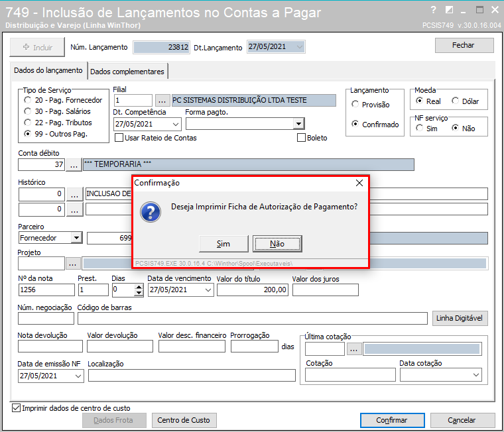Open Data de vencimento date dropdown
Viewport: 504px width, 432px height.
coord(208,290)
